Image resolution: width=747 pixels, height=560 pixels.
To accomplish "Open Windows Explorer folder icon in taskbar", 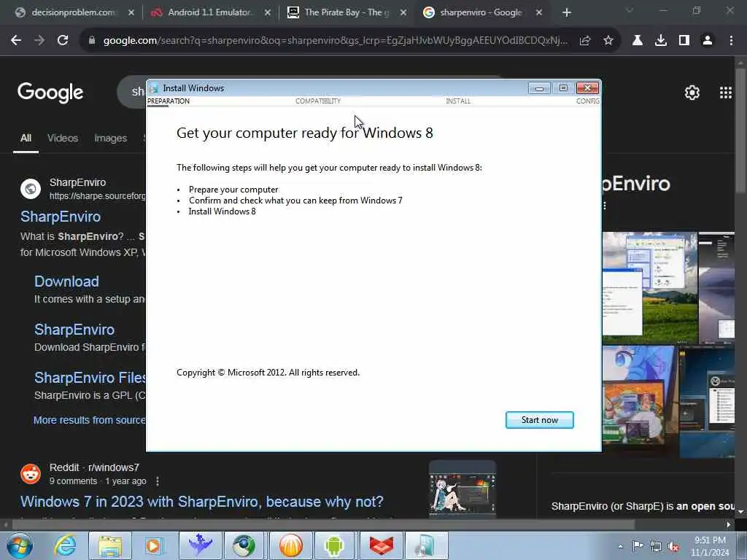I will point(110,545).
